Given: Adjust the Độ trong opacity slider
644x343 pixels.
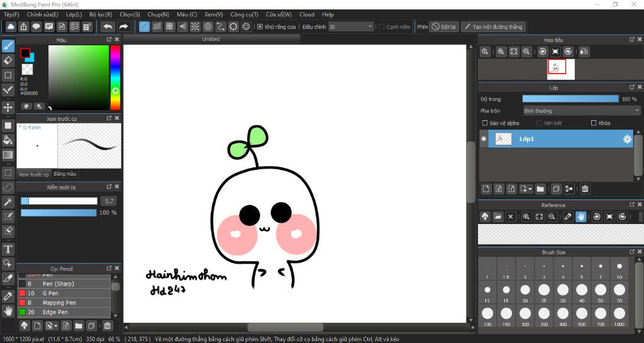Looking at the screenshot, I should [x=570, y=99].
